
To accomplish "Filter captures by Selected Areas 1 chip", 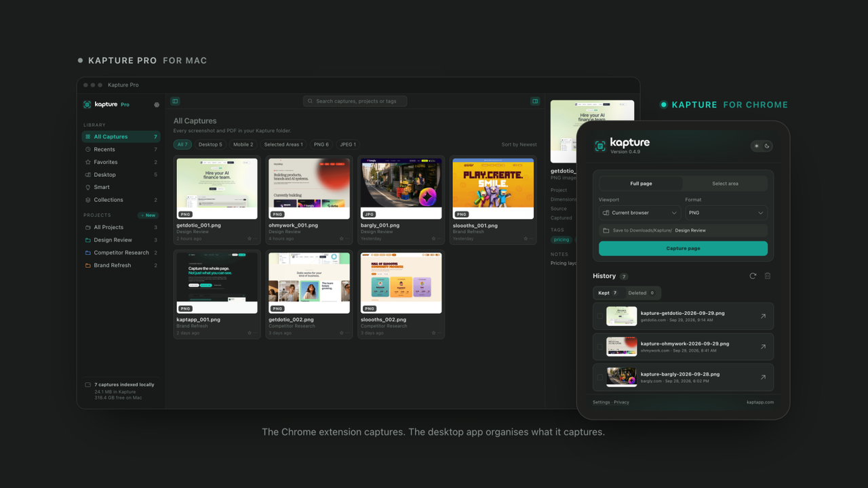I will point(283,144).
